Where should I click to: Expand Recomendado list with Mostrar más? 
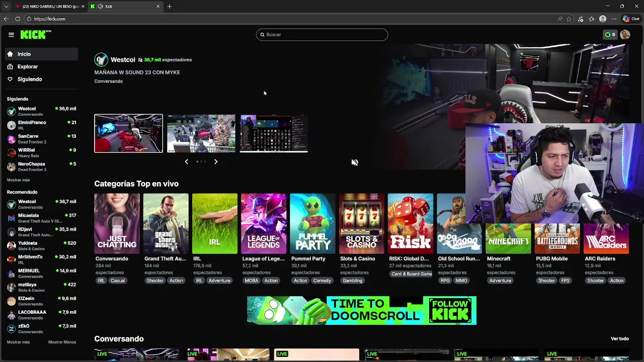[19, 342]
